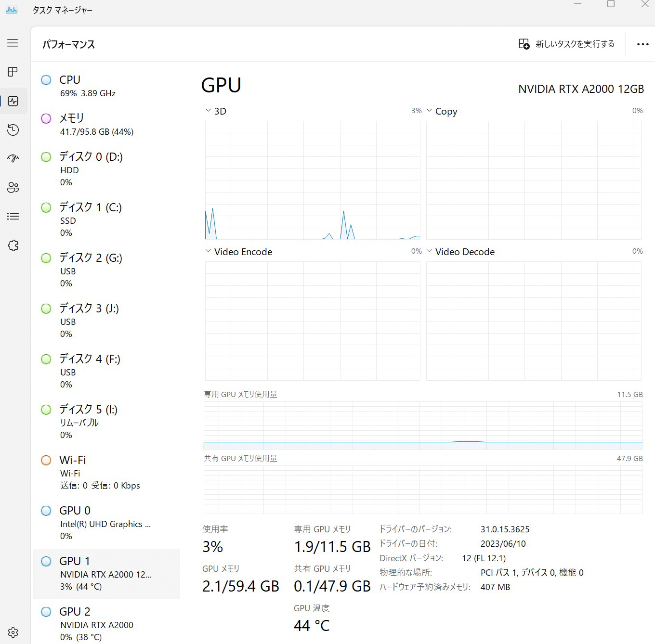Screen dimensions: 655x644
Task: Click the NVIDIA RTX A2000 12GB heading
Action: tap(581, 89)
